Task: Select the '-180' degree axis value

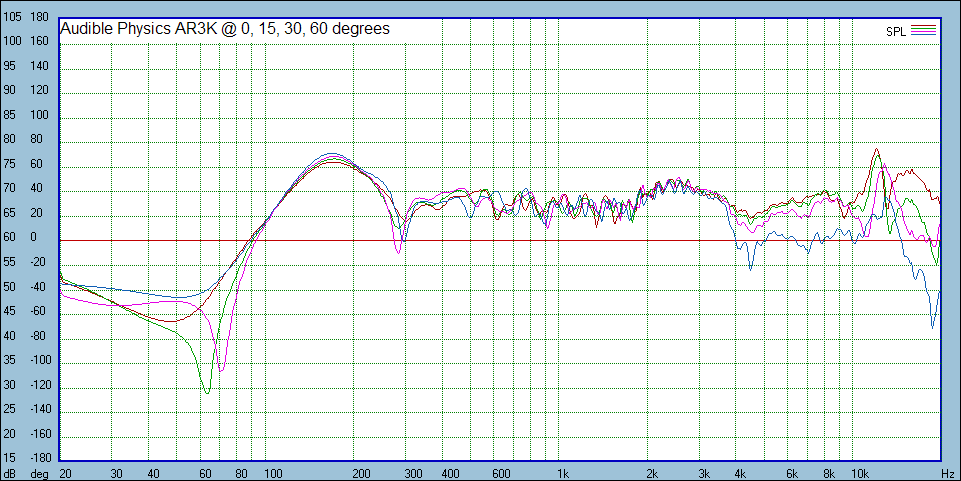Action: (x=41, y=458)
